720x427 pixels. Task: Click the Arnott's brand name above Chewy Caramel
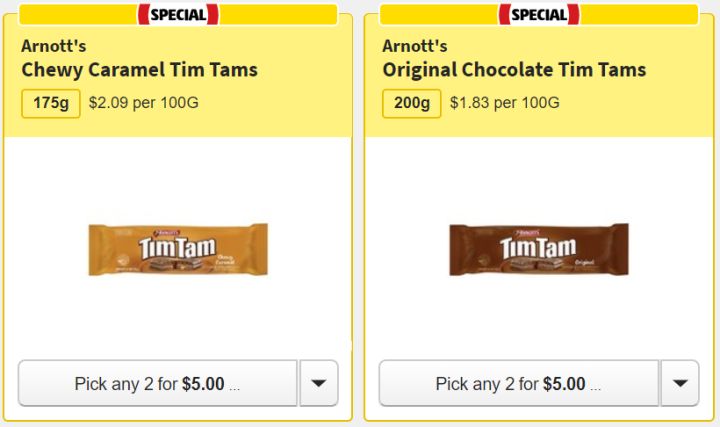(53, 46)
